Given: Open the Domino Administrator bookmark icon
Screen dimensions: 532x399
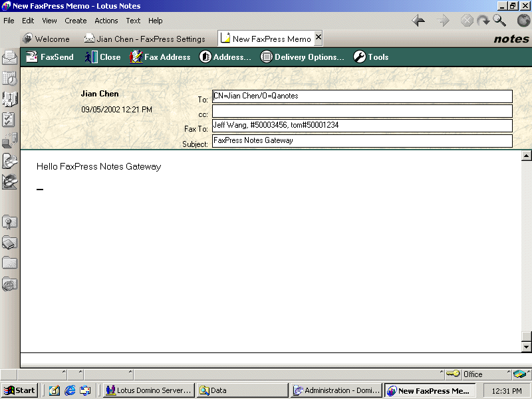Looking at the screenshot, I should pos(9,161).
